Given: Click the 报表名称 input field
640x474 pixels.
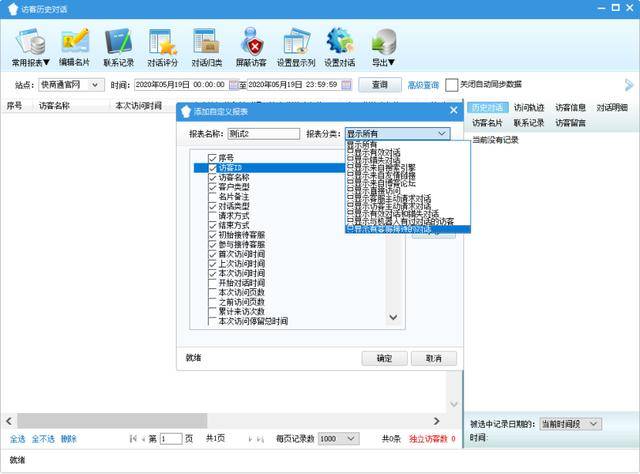Looking at the screenshot, I should coord(264,134).
